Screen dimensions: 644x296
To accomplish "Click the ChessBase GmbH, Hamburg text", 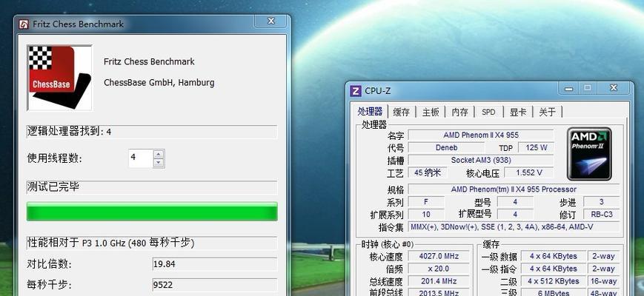I will pos(159,83).
